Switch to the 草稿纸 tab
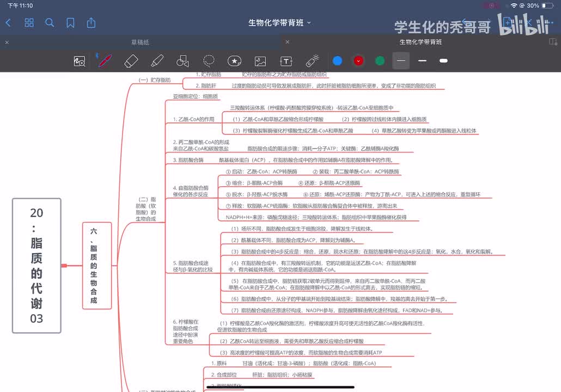The image size is (561, 392). [x=140, y=42]
